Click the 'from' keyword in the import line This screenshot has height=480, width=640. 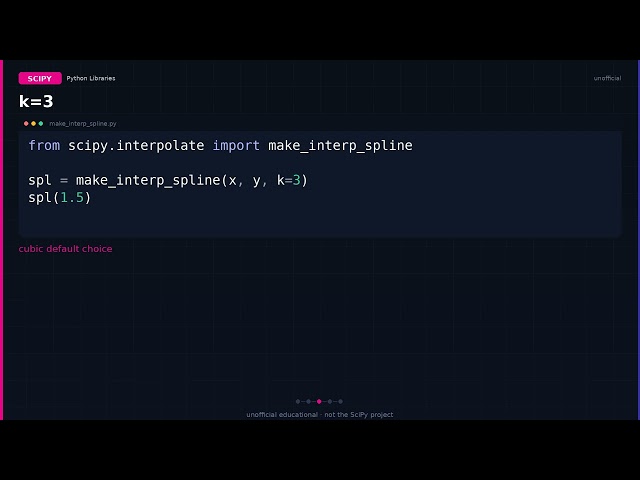point(44,145)
